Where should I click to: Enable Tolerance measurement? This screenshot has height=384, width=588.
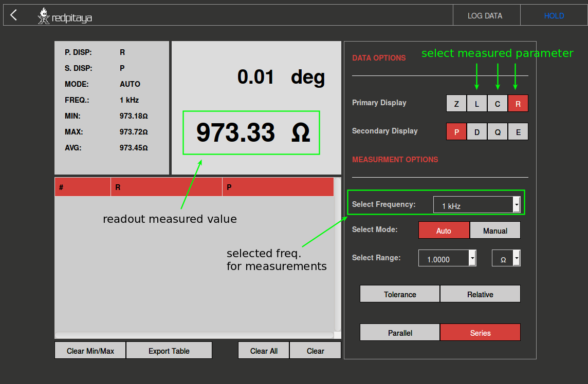400,294
